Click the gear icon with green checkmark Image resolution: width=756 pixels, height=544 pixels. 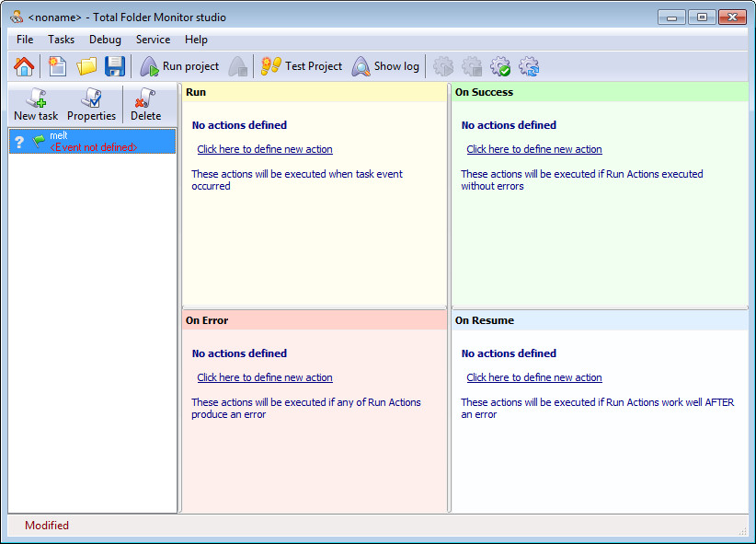coord(500,66)
